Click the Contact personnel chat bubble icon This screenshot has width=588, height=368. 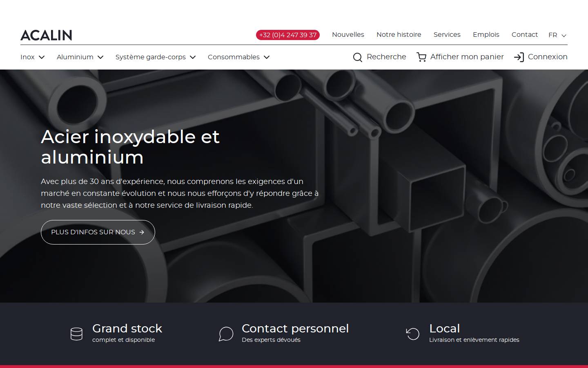click(226, 334)
